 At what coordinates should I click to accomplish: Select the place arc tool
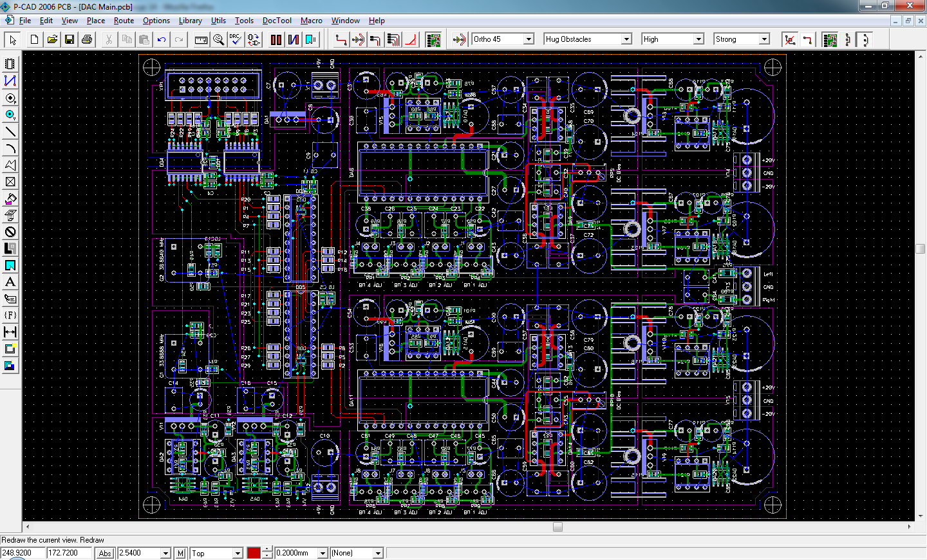pyautogui.click(x=10, y=148)
